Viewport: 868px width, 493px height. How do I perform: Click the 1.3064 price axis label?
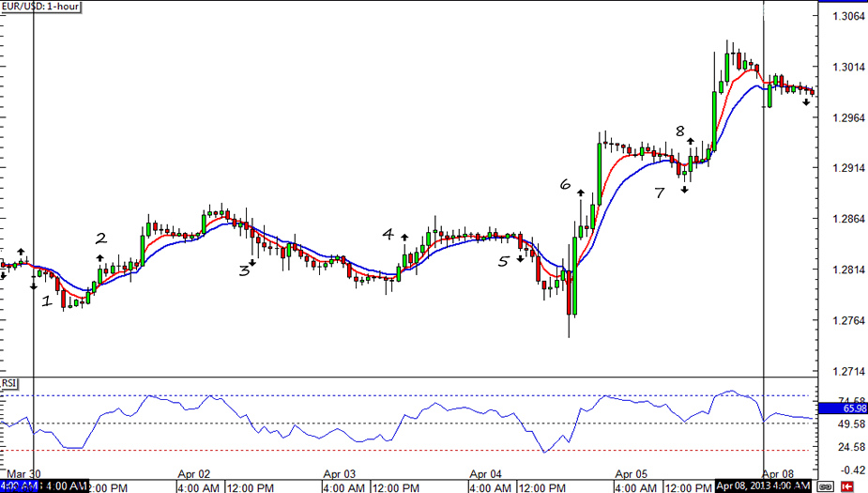tap(848, 16)
